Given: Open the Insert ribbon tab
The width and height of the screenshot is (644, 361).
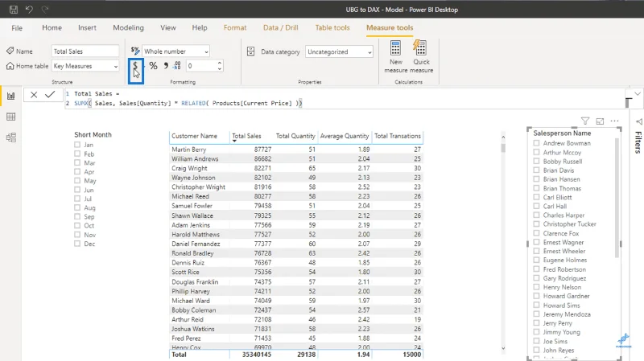Looking at the screenshot, I should pos(87,27).
